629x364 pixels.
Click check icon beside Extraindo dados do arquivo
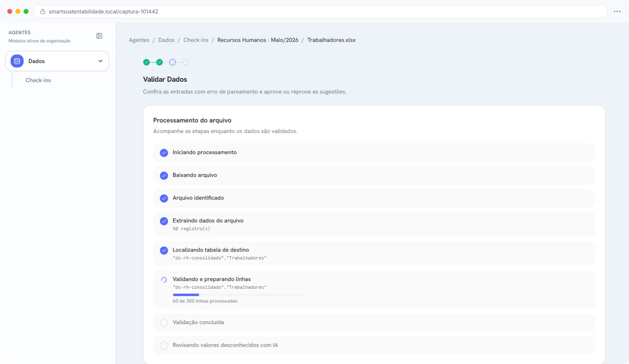(164, 221)
